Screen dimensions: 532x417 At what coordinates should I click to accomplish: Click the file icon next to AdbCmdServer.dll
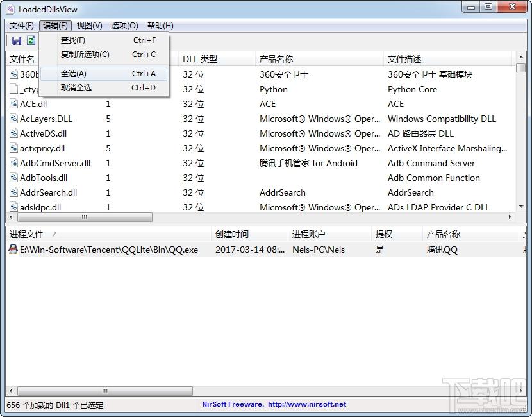(x=13, y=163)
